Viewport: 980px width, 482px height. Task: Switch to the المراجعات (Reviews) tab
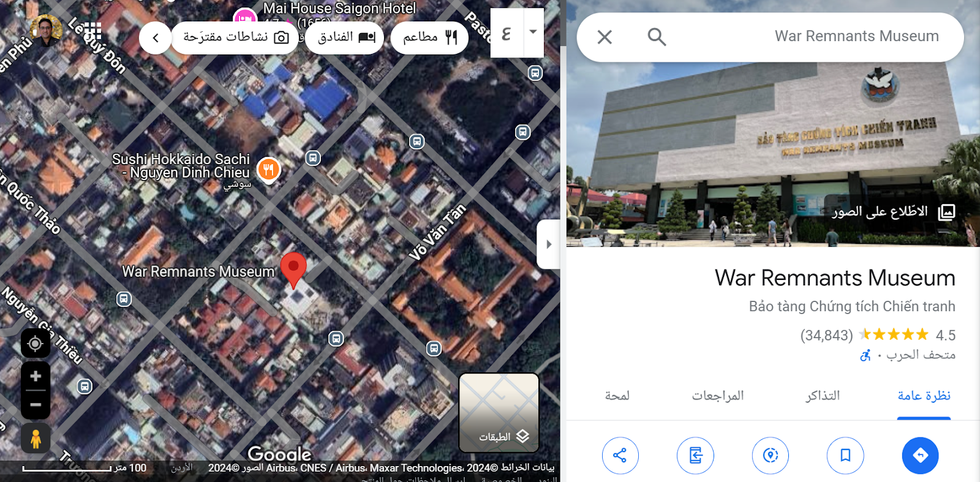point(718,396)
